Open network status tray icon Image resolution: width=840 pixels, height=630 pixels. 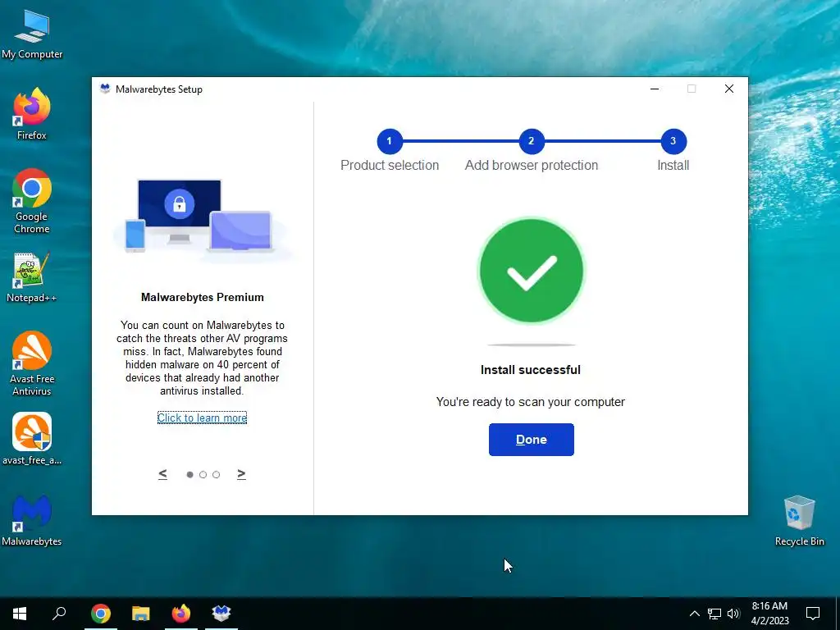tap(714, 614)
